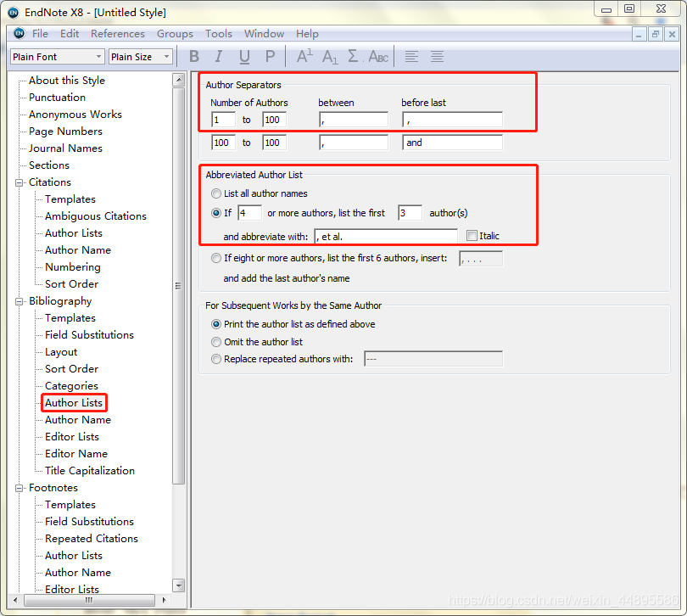Viewport: 687px width, 616px height.
Task: Toggle Bold formatting in toolbar
Action: click(194, 57)
